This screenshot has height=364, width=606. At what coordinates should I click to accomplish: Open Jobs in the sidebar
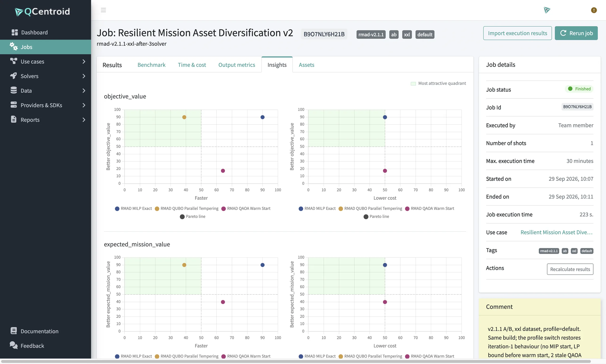click(45, 47)
